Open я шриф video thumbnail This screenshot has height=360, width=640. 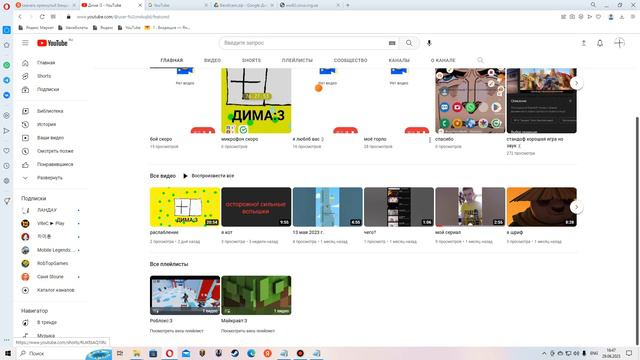(541, 207)
